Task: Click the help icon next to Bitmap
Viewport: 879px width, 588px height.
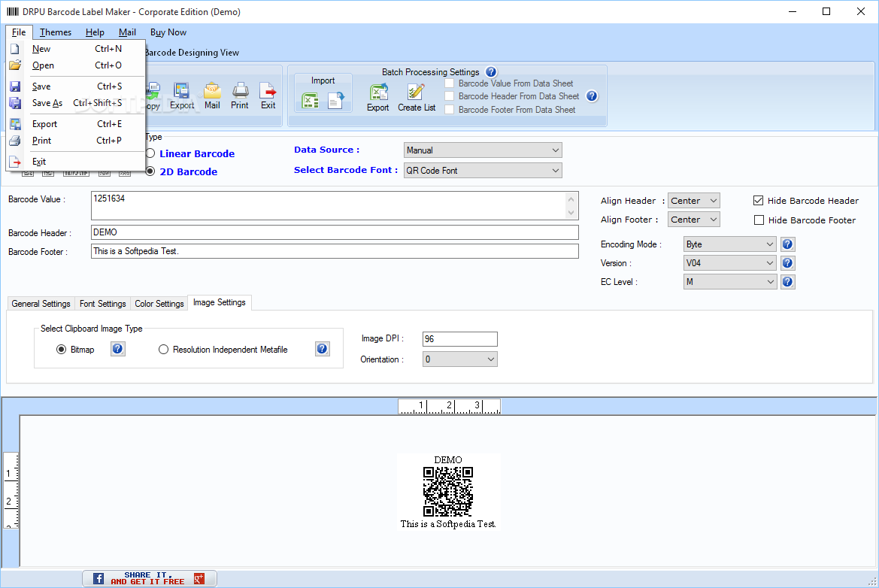Action: (x=118, y=349)
